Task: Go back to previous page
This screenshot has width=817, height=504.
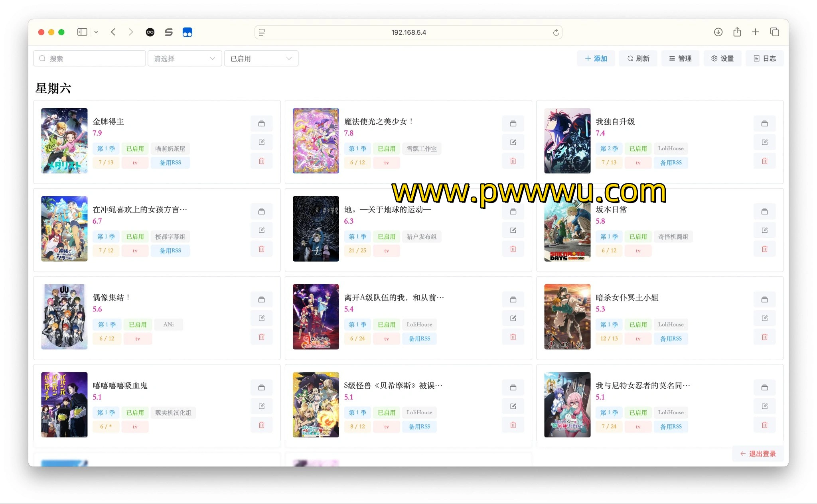Action: tap(113, 32)
